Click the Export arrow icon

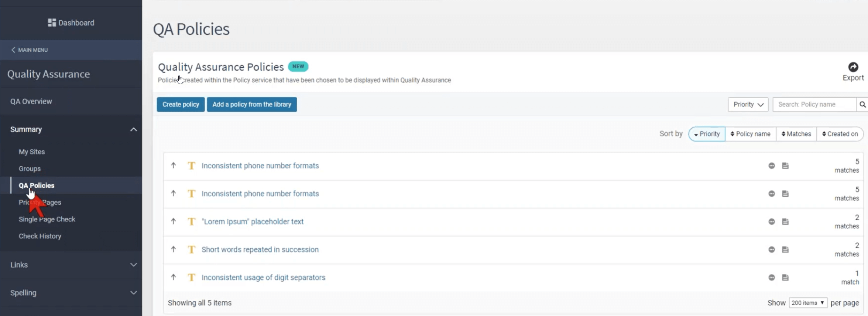point(853,67)
